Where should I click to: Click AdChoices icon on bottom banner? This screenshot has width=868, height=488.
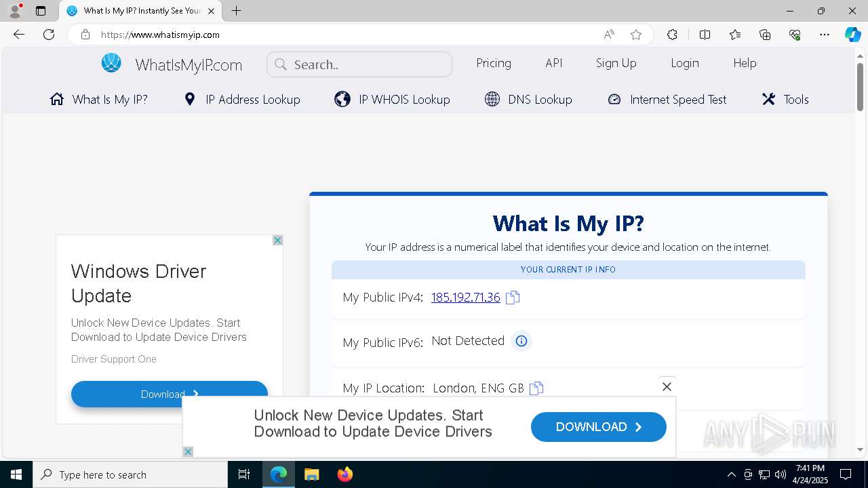tap(188, 451)
